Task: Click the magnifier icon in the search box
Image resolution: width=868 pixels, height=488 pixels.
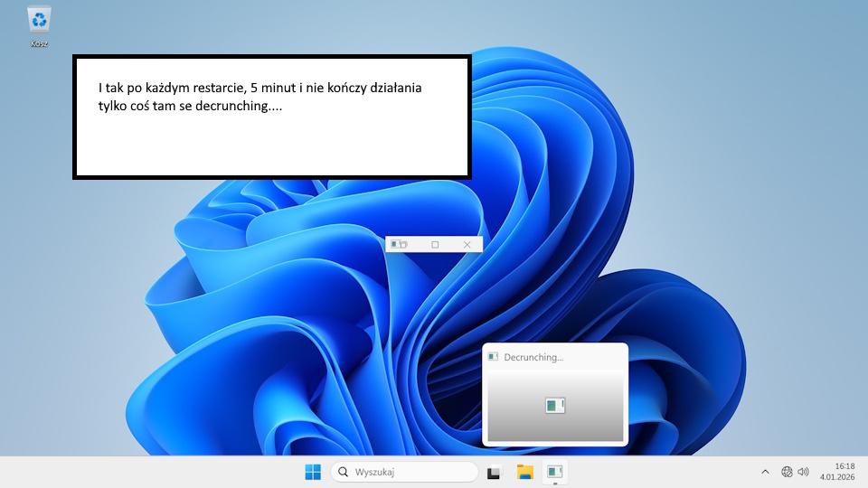Action: 343,472
